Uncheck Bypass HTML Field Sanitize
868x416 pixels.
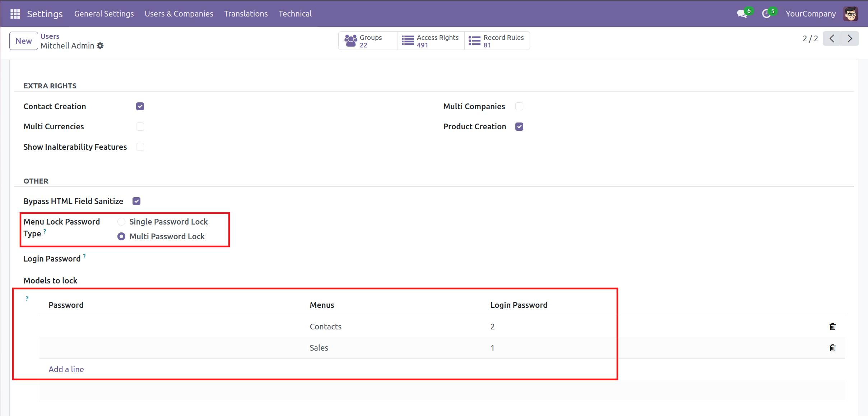(x=136, y=201)
